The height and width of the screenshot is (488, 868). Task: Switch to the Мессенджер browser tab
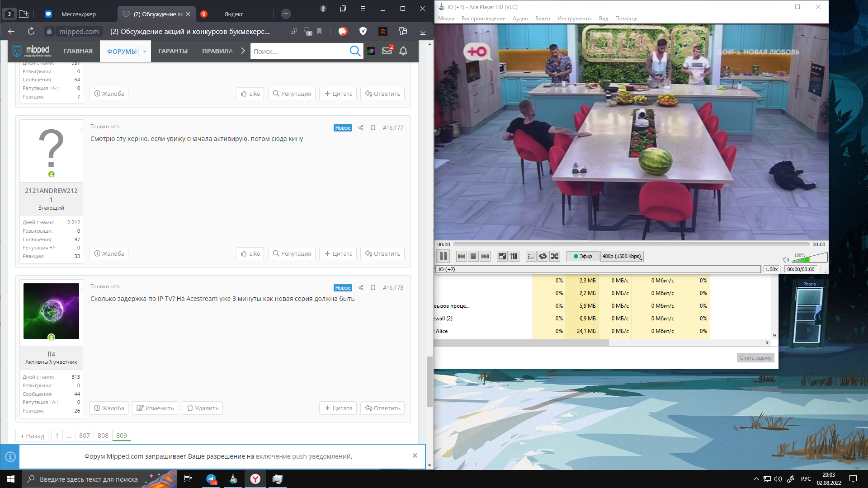click(78, 14)
